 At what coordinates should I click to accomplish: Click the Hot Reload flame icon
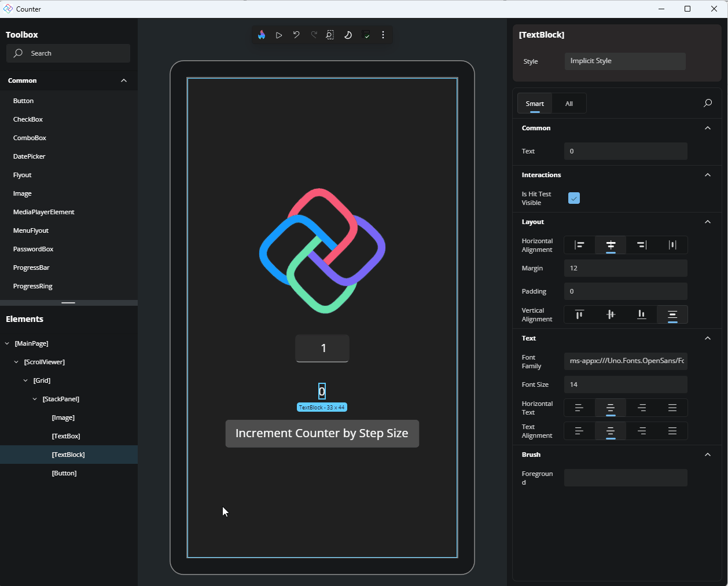coord(262,35)
